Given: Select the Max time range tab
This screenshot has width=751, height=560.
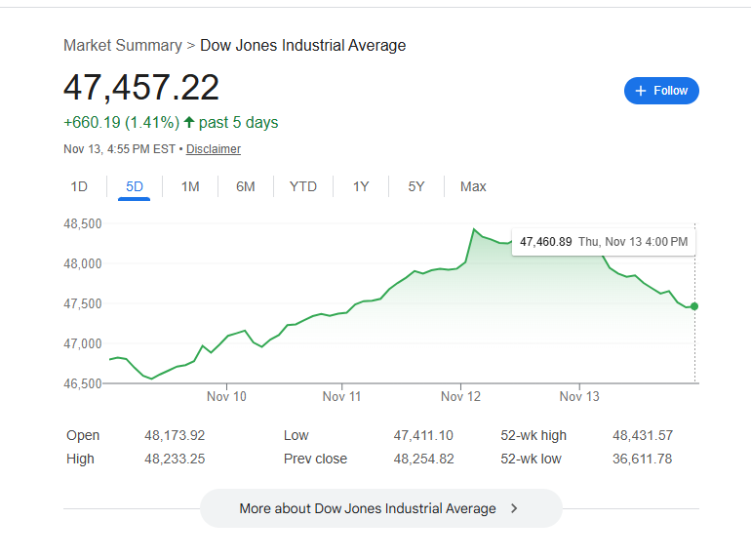Looking at the screenshot, I should pyautogui.click(x=473, y=186).
